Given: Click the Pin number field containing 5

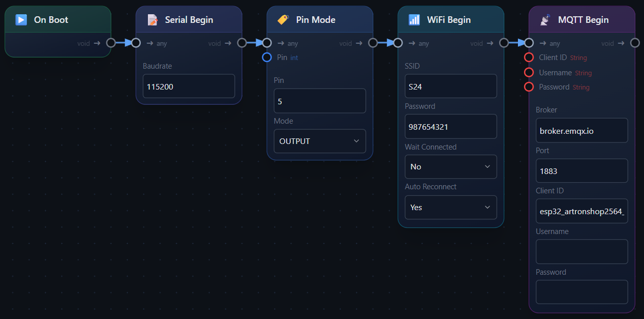Looking at the screenshot, I should [x=320, y=101].
